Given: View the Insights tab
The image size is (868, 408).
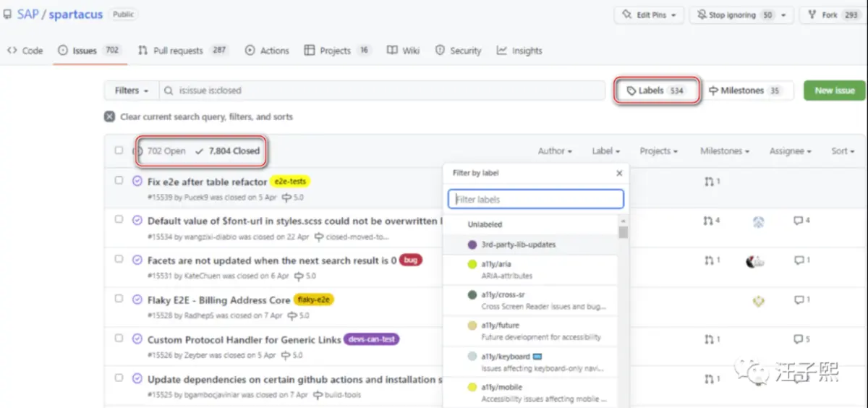Looking at the screenshot, I should pyautogui.click(x=519, y=51).
